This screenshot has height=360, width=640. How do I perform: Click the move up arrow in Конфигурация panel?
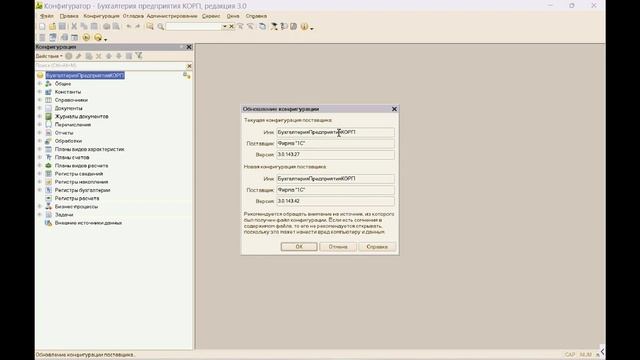click(x=109, y=56)
